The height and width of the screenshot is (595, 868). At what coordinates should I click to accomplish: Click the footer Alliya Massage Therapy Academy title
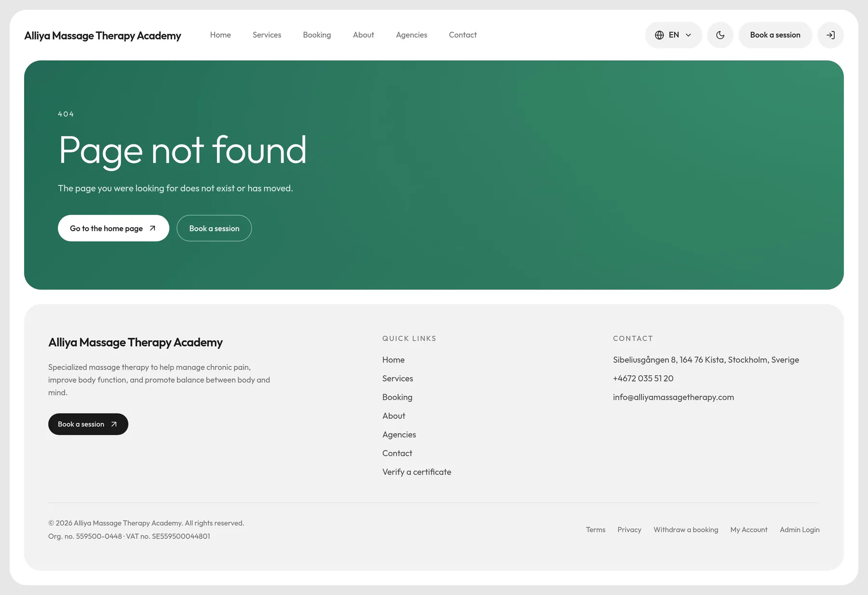click(x=136, y=342)
